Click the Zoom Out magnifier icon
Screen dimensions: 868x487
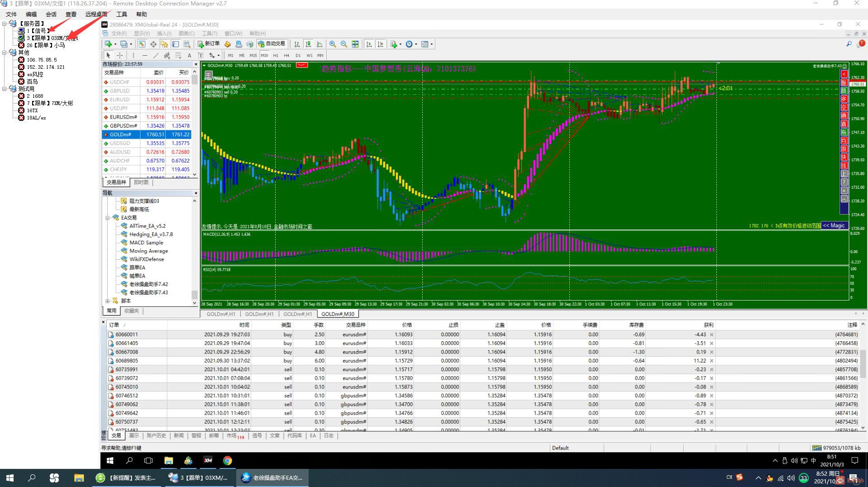pos(344,44)
